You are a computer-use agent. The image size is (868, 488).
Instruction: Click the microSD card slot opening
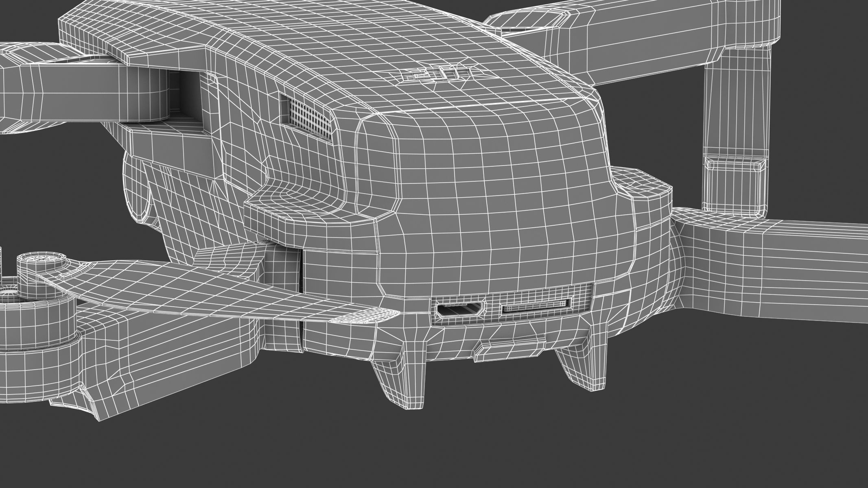coord(536,305)
